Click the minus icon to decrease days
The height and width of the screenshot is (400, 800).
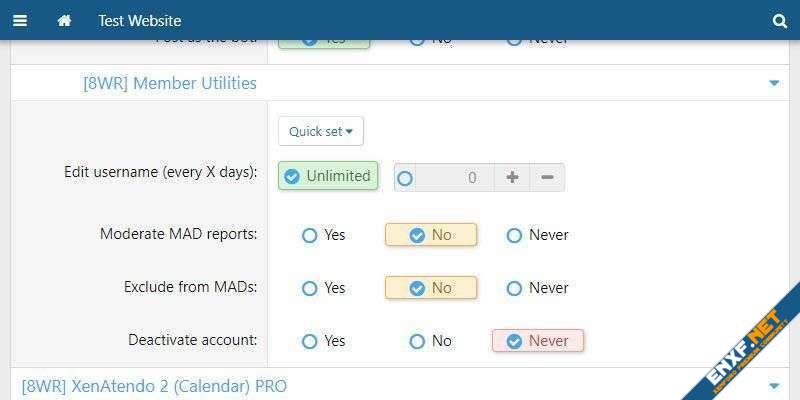[x=547, y=177]
